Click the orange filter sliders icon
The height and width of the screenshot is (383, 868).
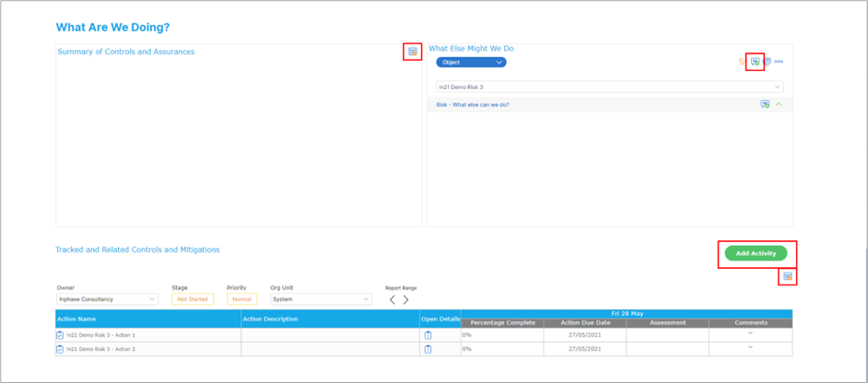742,62
